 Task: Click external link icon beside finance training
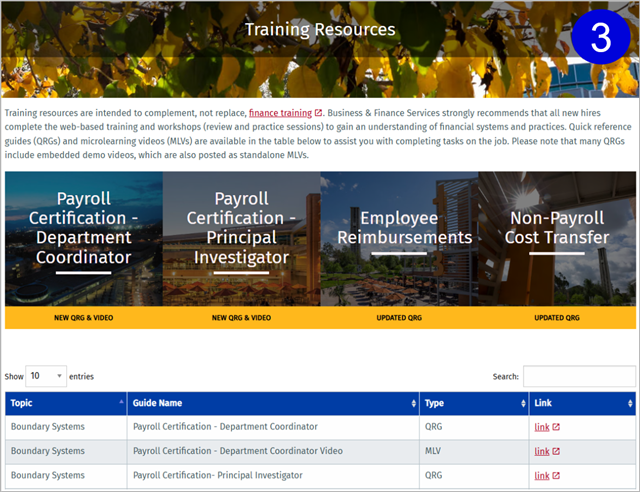coord(318,113)
